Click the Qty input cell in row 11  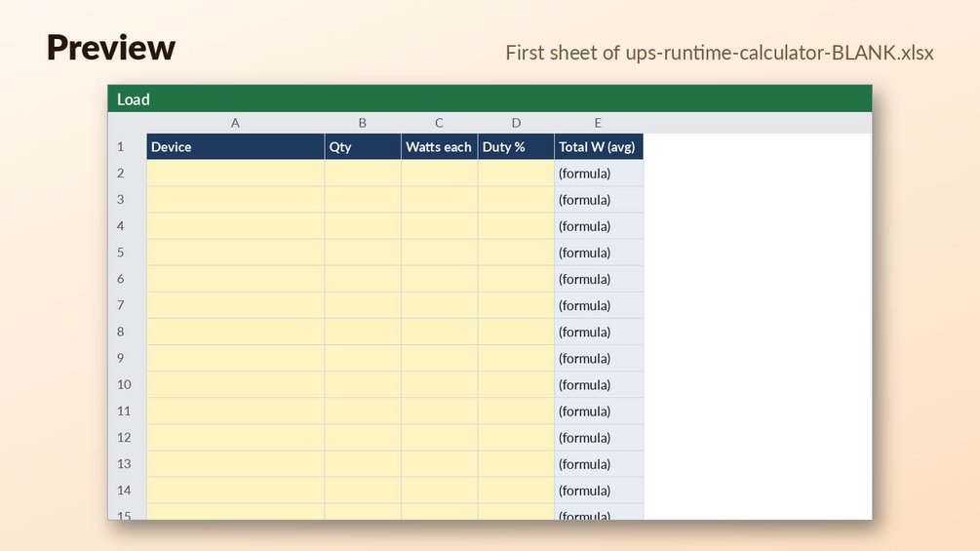[x=363, y=412]
